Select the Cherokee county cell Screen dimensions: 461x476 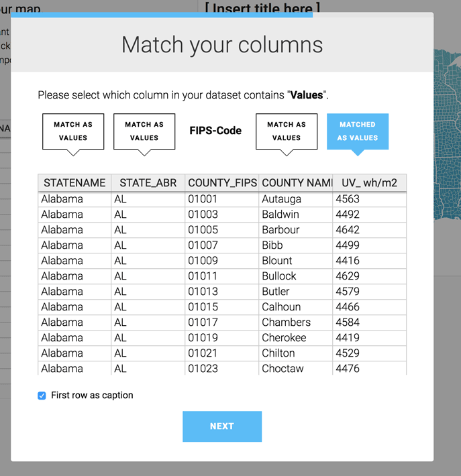point(296,338)
